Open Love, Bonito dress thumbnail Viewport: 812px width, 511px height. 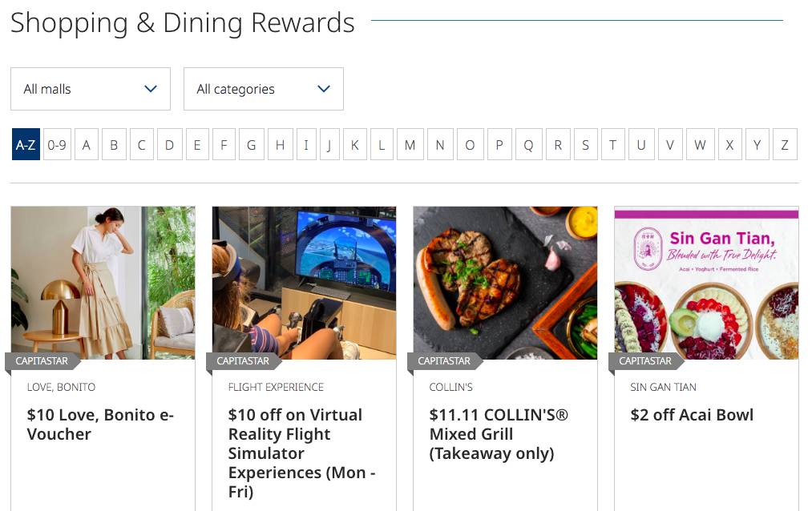pyautogui.click(x=103, y=280)
